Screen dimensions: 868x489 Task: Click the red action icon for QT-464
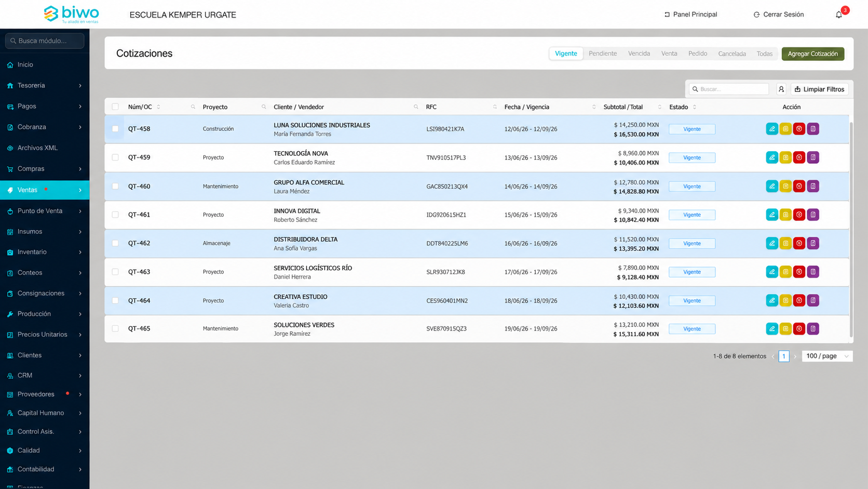pos(799,300)
